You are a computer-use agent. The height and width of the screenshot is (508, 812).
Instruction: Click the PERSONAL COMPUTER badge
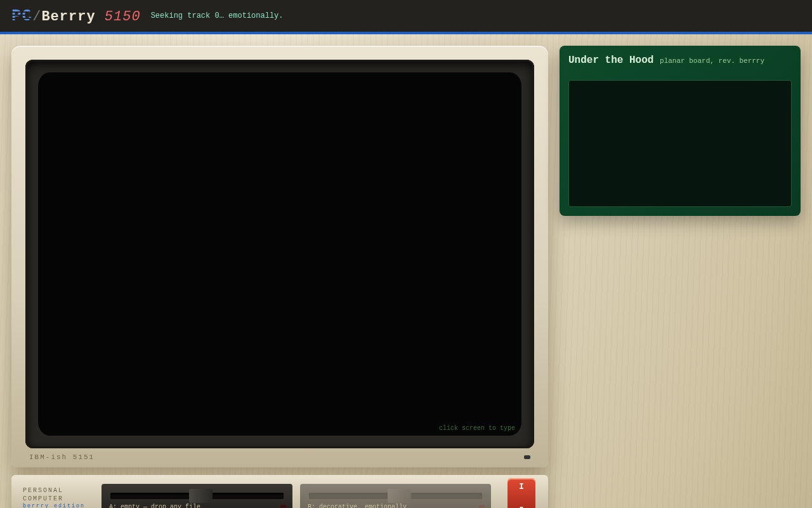click(43, 494)
